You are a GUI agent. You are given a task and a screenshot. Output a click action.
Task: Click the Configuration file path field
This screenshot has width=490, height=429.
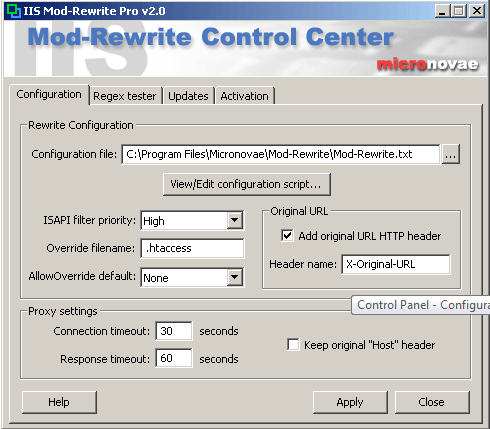(x=280, y=154)
